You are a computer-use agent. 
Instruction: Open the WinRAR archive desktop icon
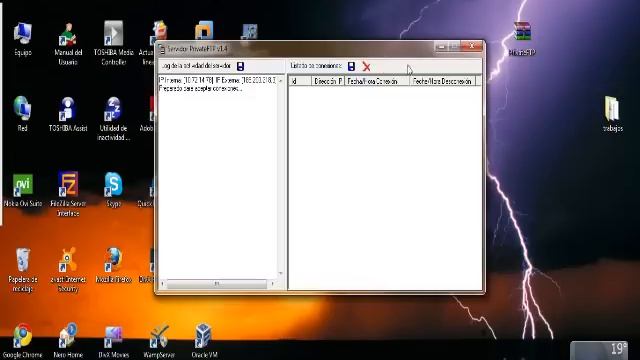pos(522,39)
